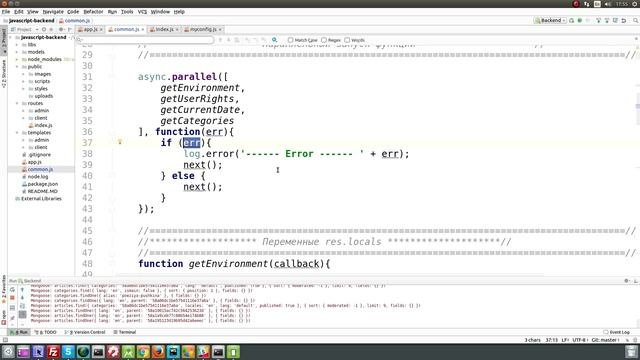Select README.MD in project tree
The height and width of the screenshot is (360, 640).
click(x=42, y=191)
